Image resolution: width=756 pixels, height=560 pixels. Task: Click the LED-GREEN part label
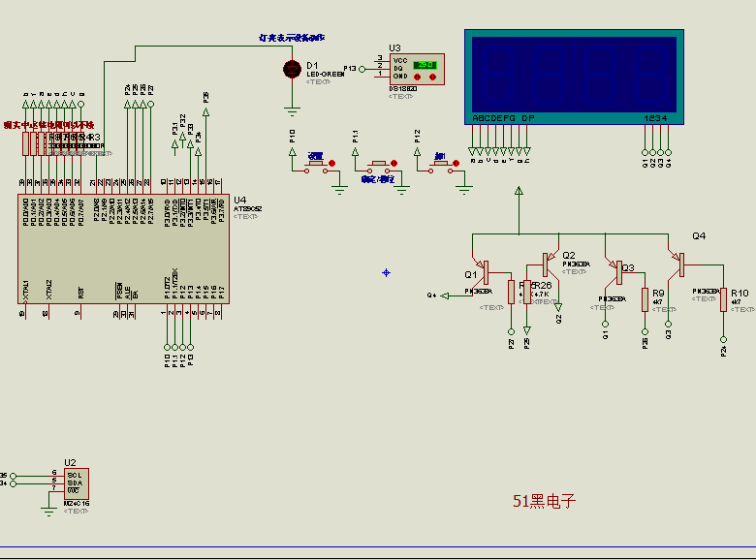[x=326, y=75]
